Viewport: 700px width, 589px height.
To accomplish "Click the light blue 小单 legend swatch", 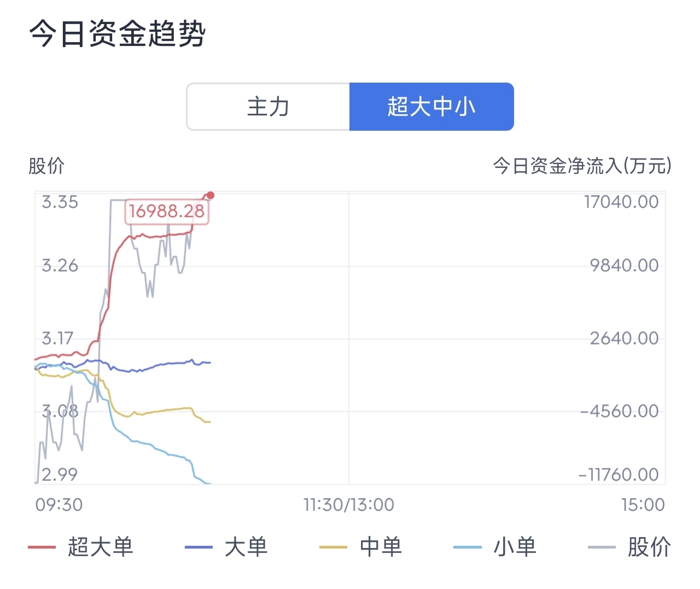I will tap(468, 547).
